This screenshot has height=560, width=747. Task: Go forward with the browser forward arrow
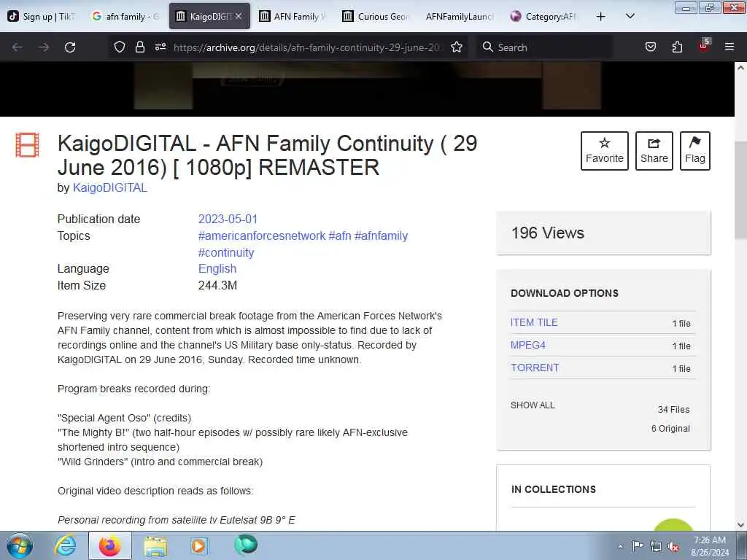pos(44,47)
